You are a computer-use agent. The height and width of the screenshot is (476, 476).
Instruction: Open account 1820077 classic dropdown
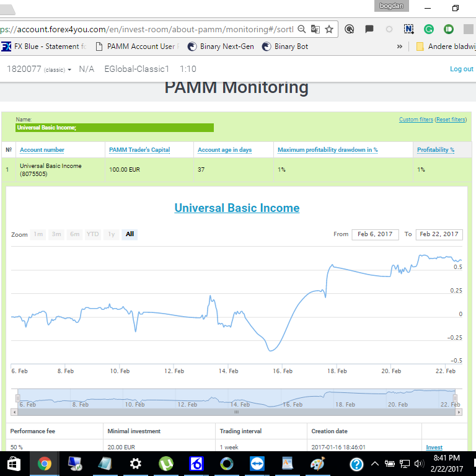(39, 69)
